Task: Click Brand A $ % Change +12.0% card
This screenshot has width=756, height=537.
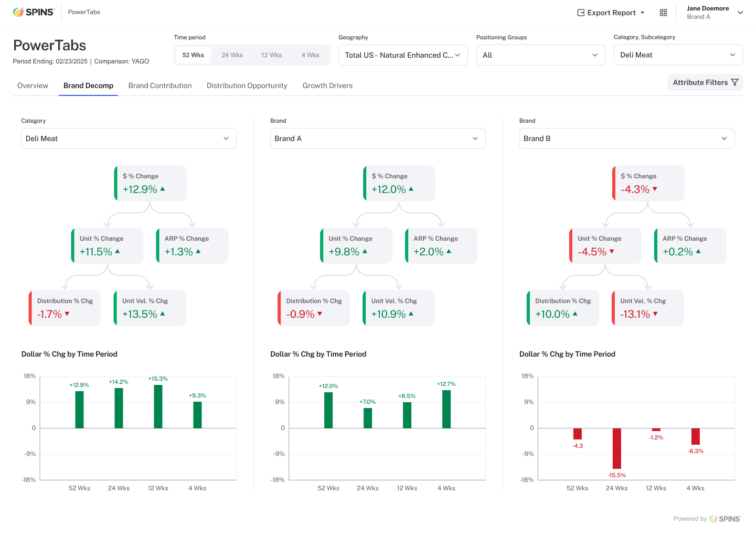Action: pos(399,183)
